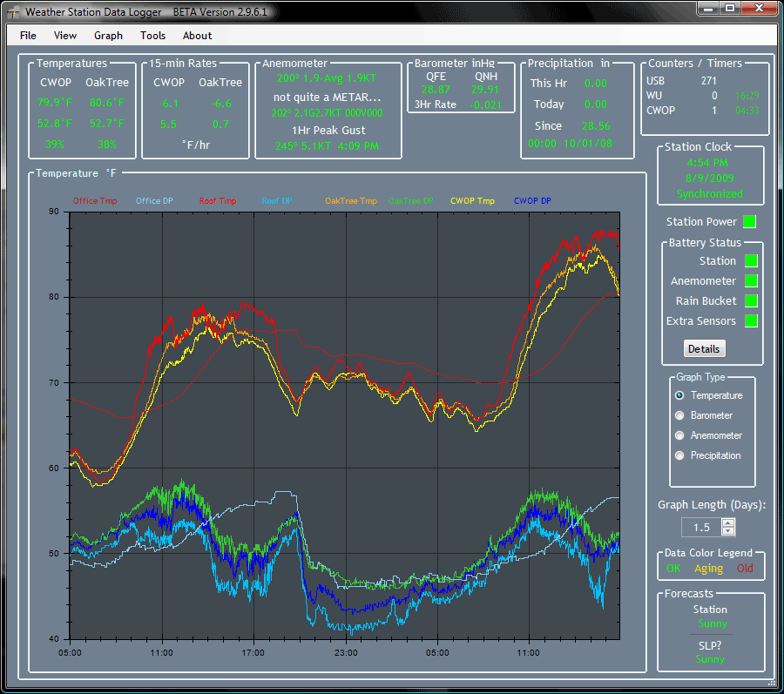Click the Extra Sensors battery indicator
This screenshot has width=784, height=694.
(751, 320)
